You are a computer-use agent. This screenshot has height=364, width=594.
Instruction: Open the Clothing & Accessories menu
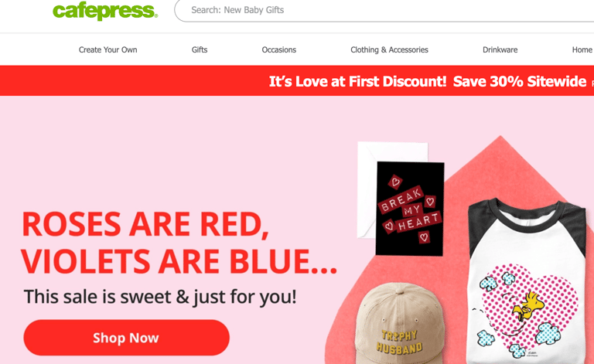389,49
